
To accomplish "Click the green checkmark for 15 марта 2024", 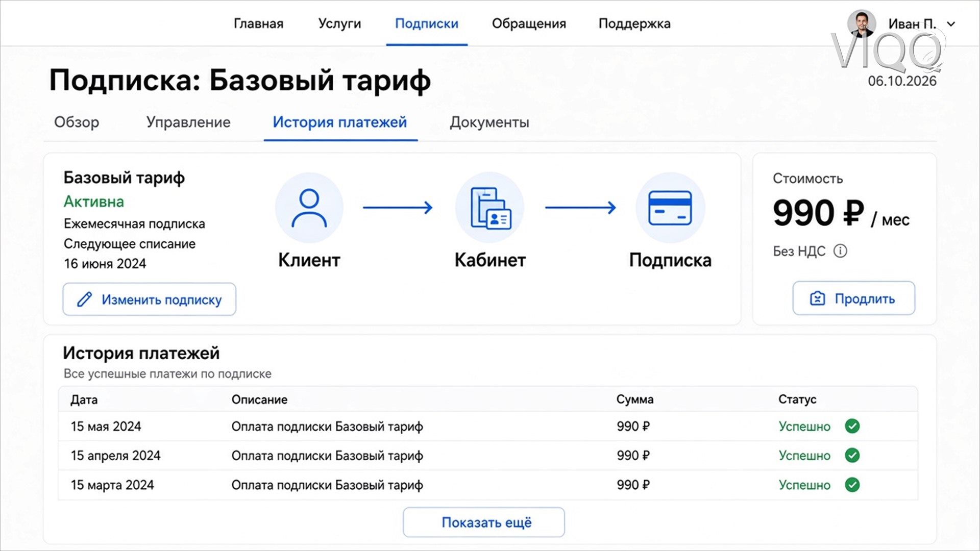I will coord(852,485).
